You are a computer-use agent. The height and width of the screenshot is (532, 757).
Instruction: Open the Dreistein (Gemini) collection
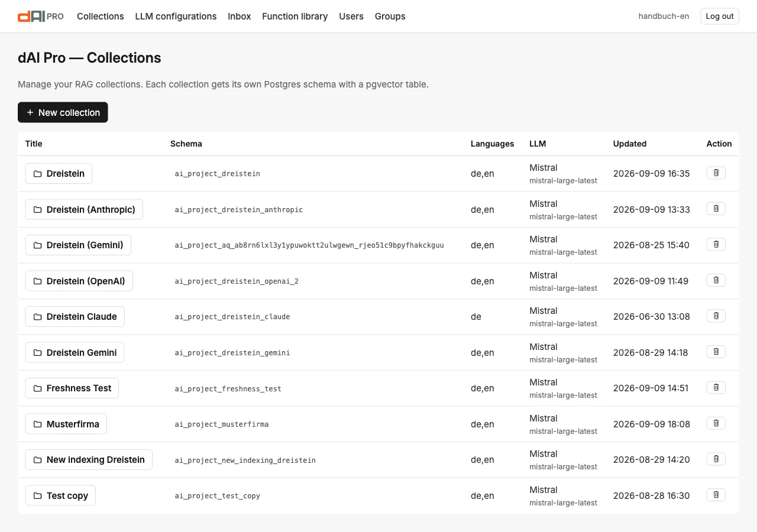point(78,245)
